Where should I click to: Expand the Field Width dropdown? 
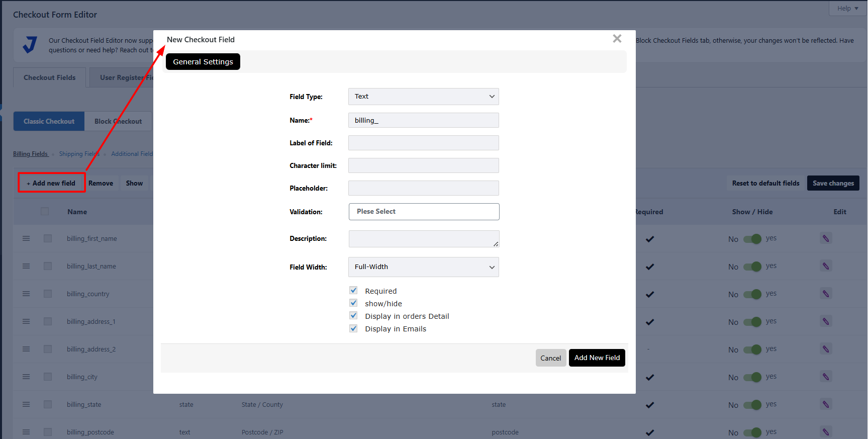423,267
